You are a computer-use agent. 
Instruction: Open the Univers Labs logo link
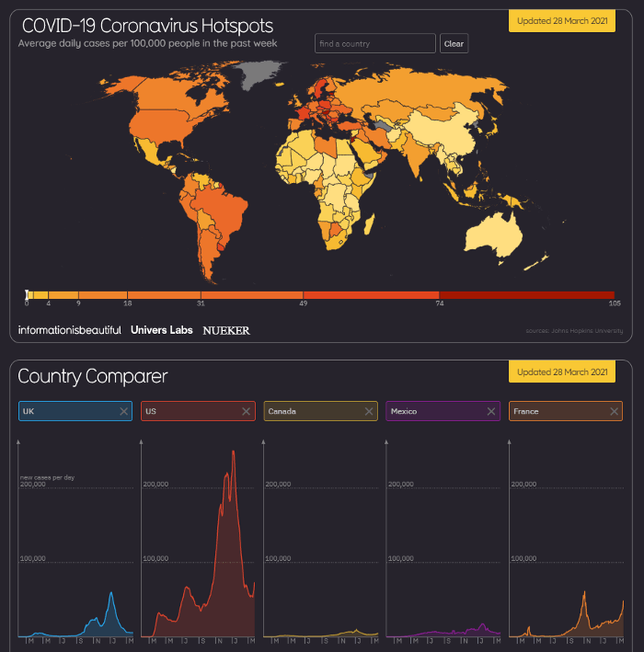click(162, 330)
